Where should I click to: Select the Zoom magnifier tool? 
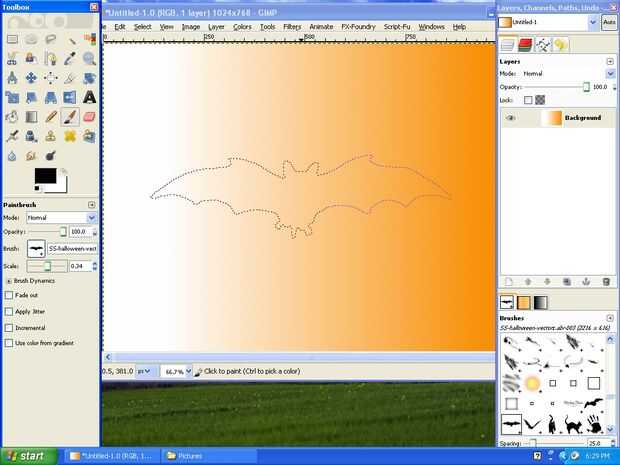(89, 59)
